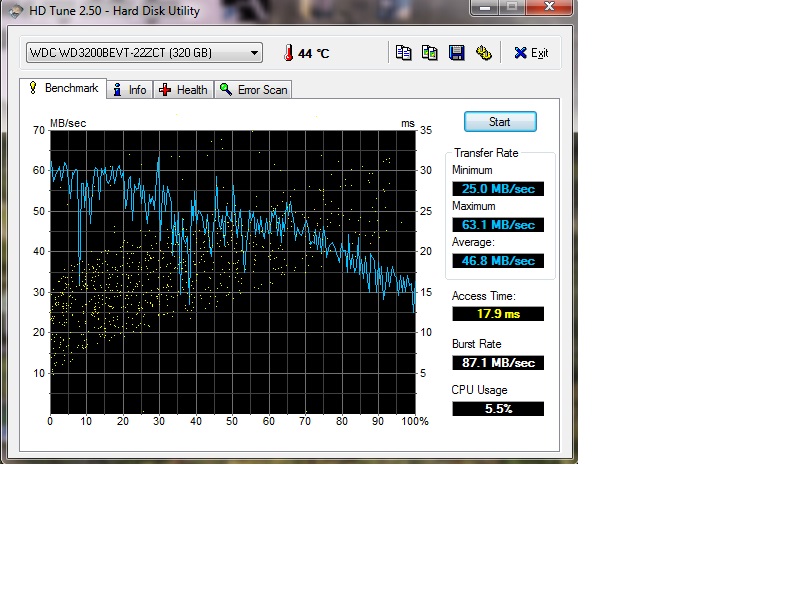Click the CPU Usage value 5.5%
The height and width of the screenshot is (600, 800).
tap(498, 409)
